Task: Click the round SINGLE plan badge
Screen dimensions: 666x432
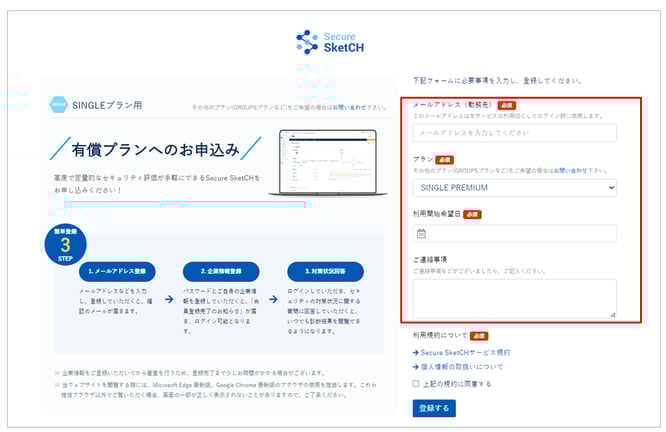Action: [x=58, y=104]
